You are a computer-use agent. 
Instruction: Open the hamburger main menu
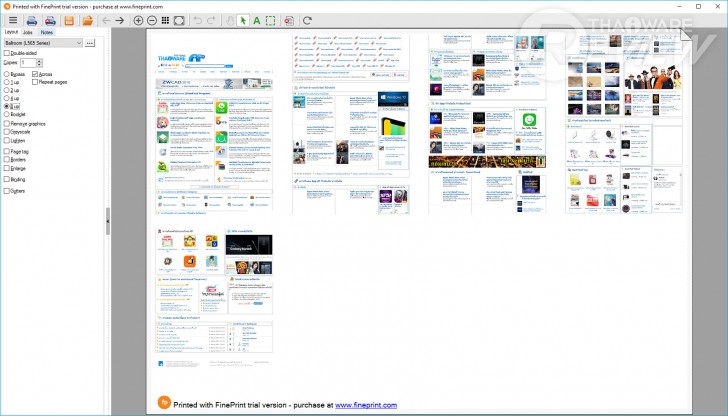pyautogui.click(x=13, y=20)
